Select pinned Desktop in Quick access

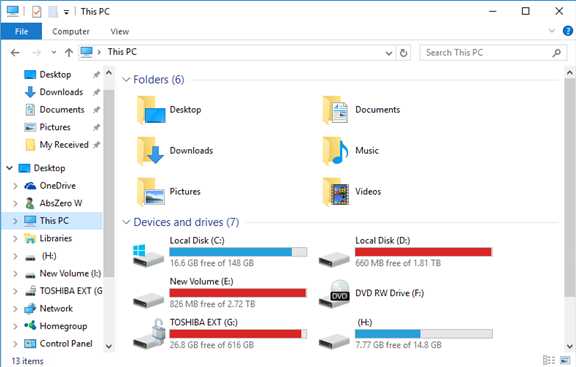pos(55,75)
